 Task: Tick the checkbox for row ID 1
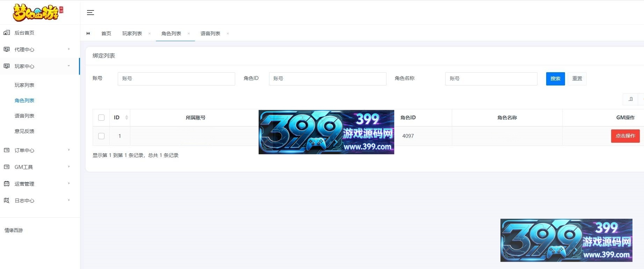point(101,136)
